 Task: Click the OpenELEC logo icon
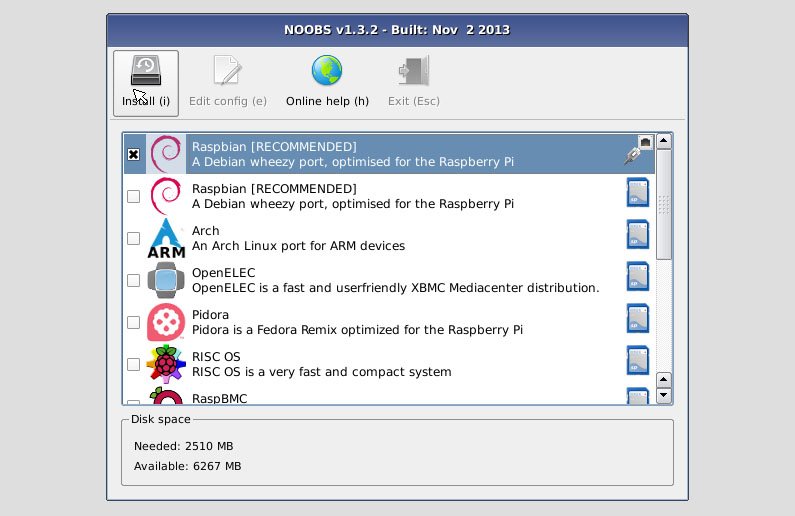(x=166, y=281)
